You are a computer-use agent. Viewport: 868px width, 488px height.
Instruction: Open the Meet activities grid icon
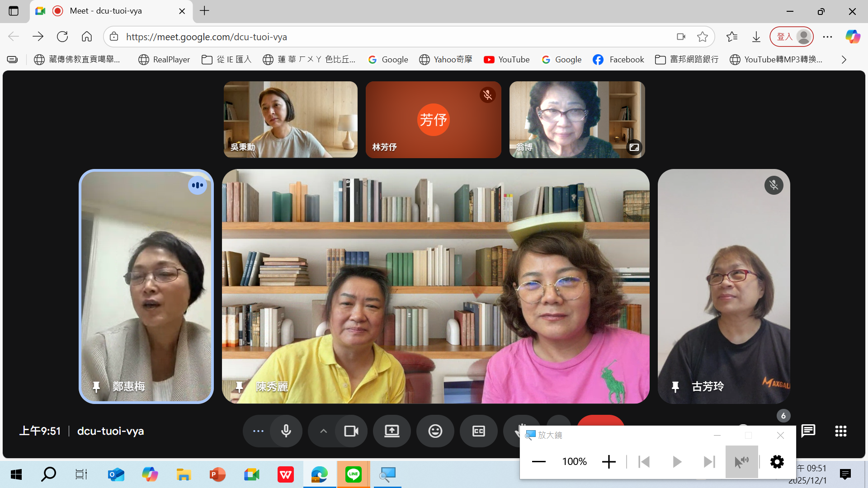click(840, 431)
